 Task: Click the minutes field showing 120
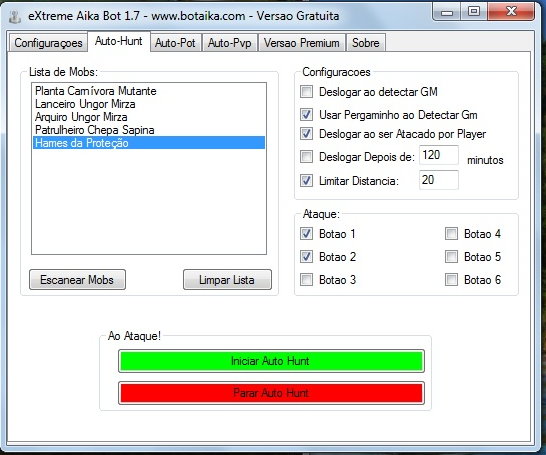click(x=439, y=155)
